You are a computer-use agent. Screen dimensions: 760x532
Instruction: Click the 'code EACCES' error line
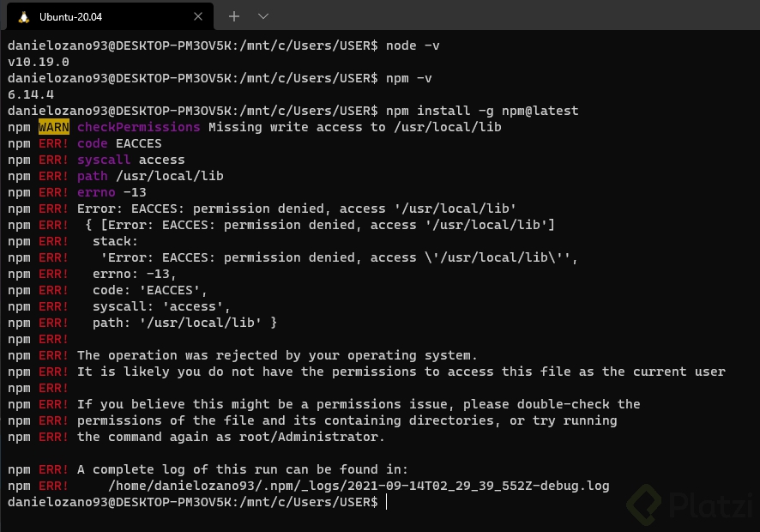pos(119,143)
